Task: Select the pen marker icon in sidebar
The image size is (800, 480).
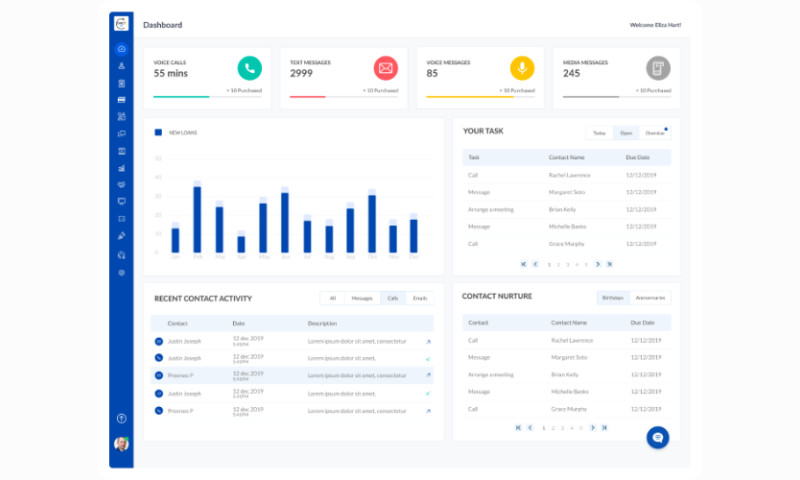Action: [121, 236]
